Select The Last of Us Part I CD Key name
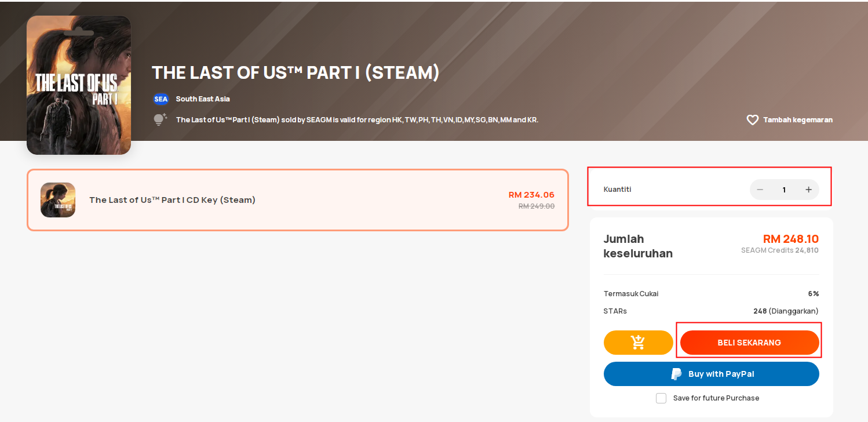The height and width of the screenshot is (422, 868). coord(172,200)
